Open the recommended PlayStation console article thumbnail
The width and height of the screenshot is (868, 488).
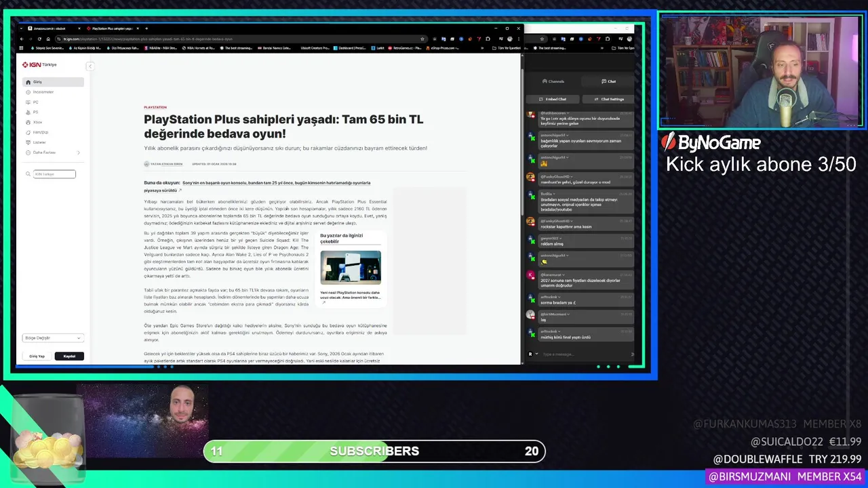click(x=351, y=267)
